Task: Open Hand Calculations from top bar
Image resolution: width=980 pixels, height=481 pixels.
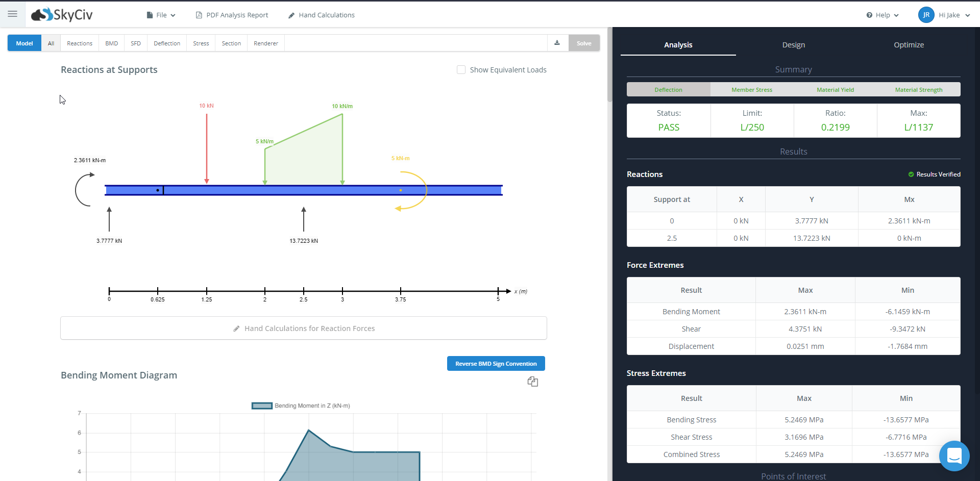Action: coord(322,15)
